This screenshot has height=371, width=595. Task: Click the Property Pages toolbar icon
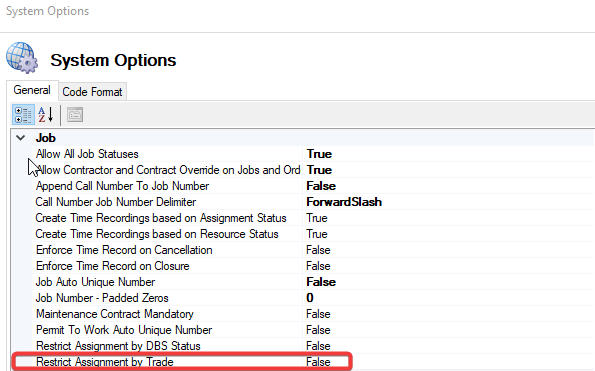coord(75,115)
